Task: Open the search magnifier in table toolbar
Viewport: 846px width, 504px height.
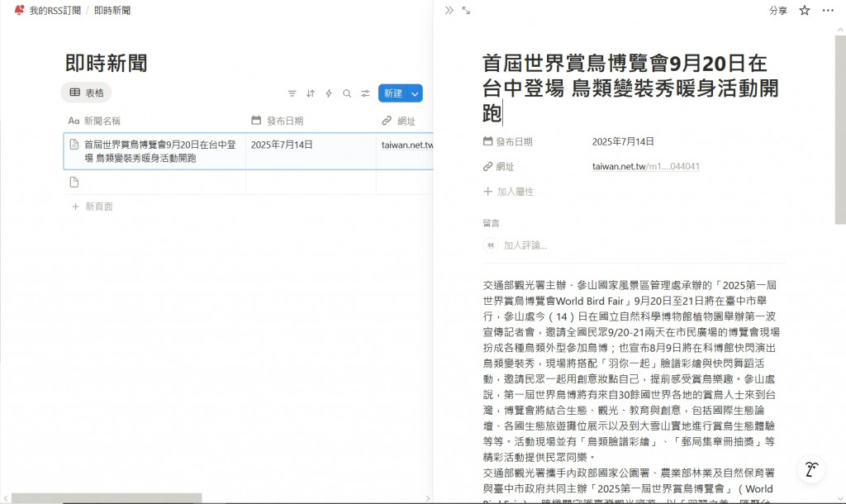Action: (347, 93)
